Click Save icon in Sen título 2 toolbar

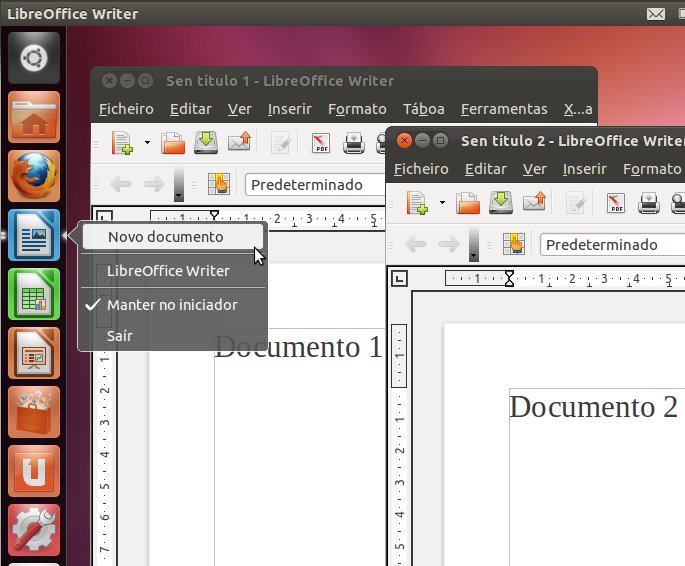(501, 203)
